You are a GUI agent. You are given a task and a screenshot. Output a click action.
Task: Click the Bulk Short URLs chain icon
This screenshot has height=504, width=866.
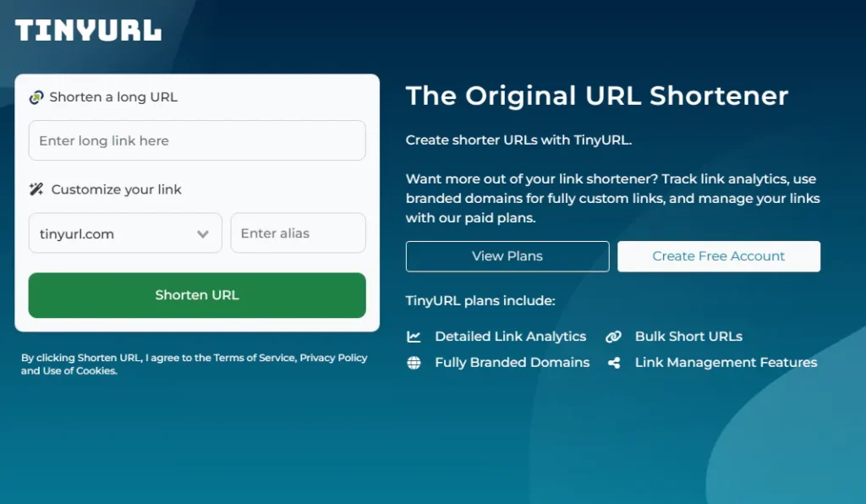(613, 337)
